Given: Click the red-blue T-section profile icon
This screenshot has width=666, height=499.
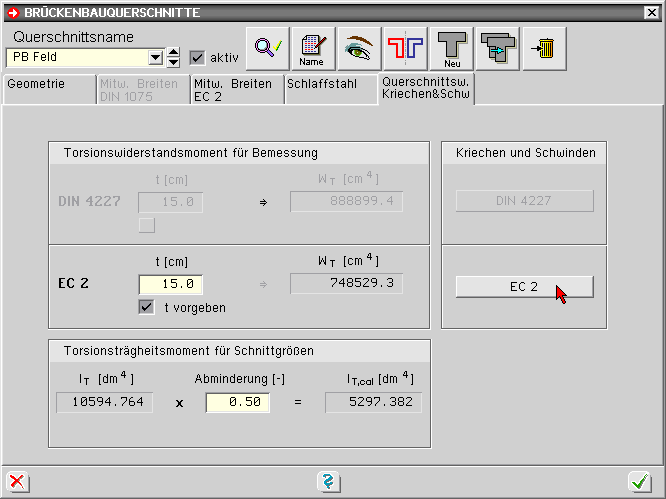Looking at the screenshot, I should tap(406, 47).
